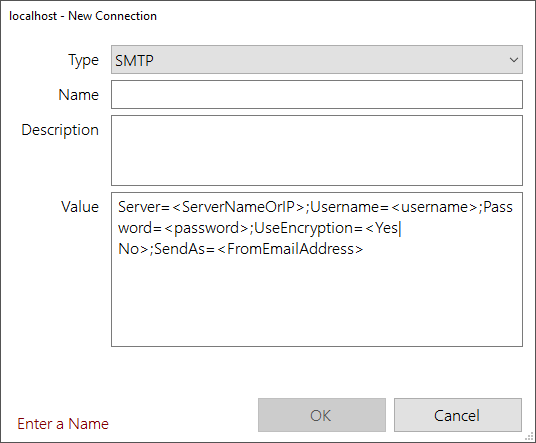This screenshot has height=443, width=536.
Task: Focus the Name input field
Action: [317, 94]
